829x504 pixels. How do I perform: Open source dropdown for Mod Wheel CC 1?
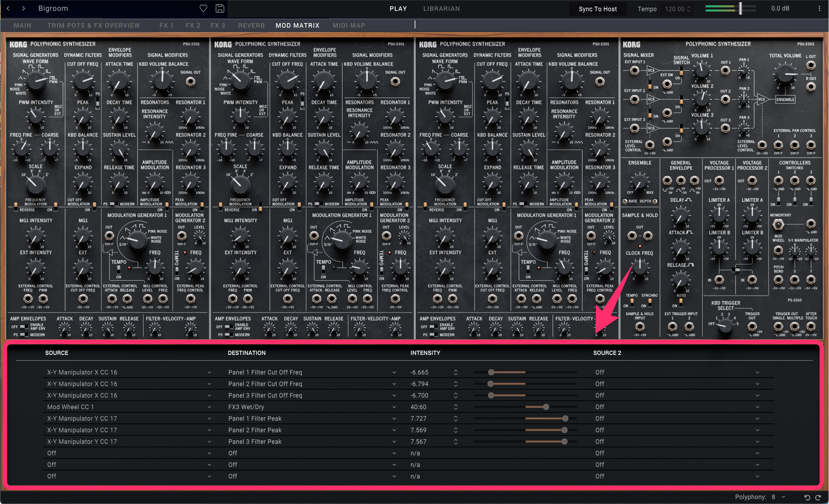tap(209, 407)
